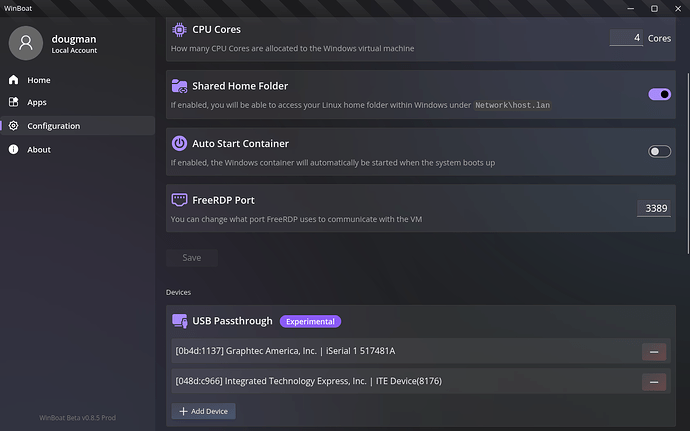This screenshot has width=690, height=431.
Task: Click the Shared Home Folder icon
Action: click(x=179, y=86)
